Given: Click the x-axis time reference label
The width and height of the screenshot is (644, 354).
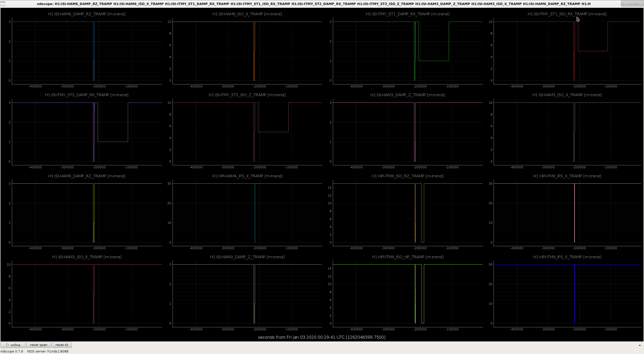Looking at the screenshot, I should [322, 337].
